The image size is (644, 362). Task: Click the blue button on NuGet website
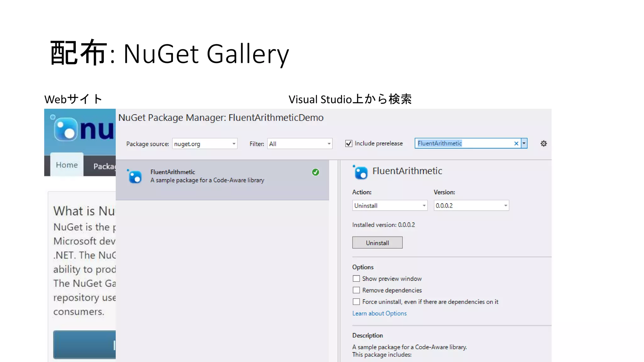[x=85, y=345]
